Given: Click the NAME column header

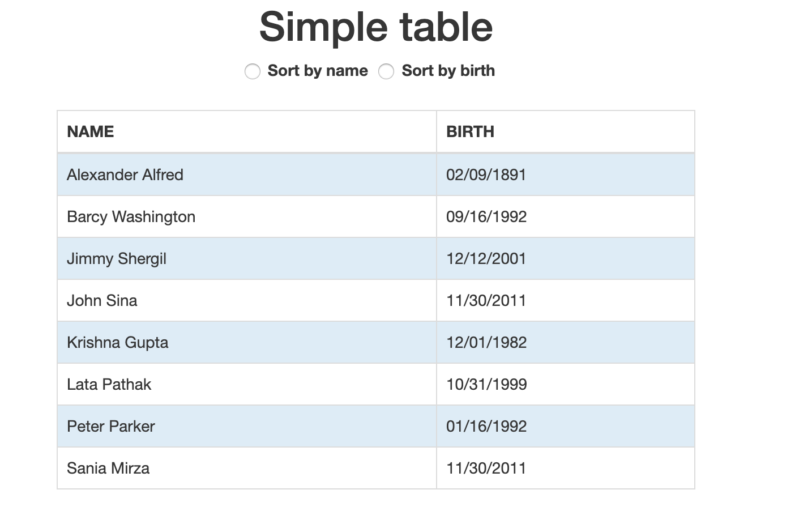Looking at the screenshot, I should pos(91,131).
